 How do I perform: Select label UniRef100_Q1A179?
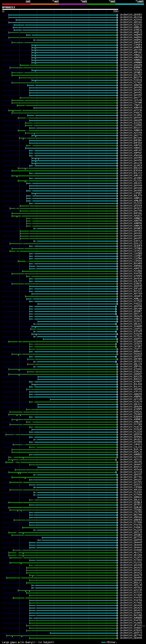click(x=131, y=575)
